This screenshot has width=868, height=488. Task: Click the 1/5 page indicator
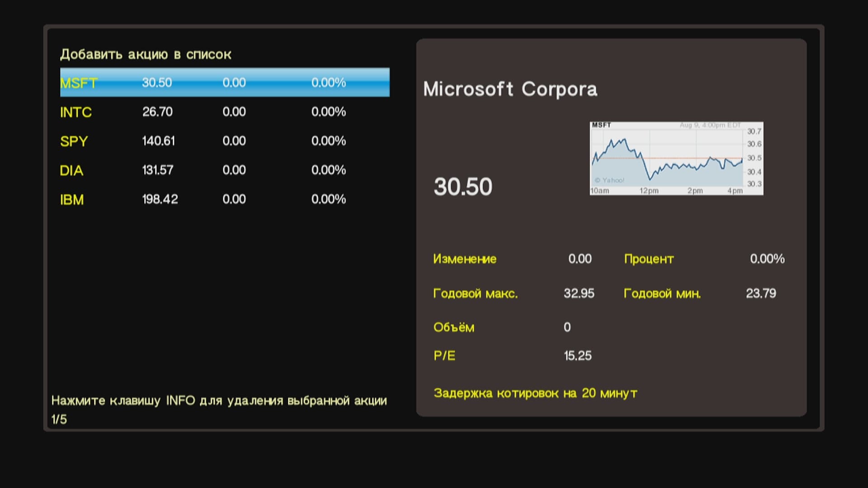59,419
